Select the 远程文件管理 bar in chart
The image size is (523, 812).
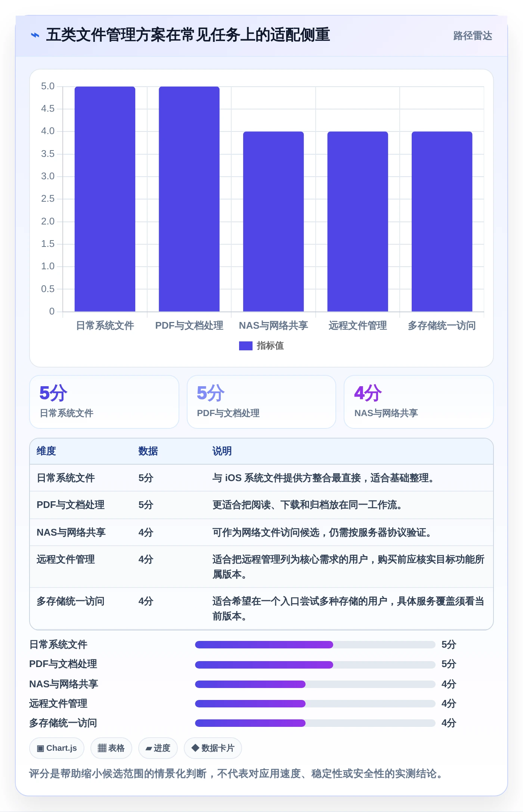pos(358,221)
